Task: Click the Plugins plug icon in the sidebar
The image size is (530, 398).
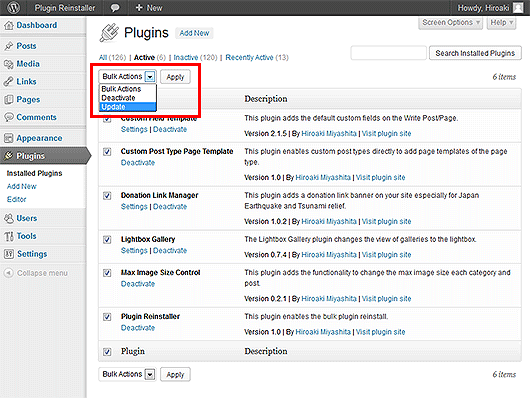Action: (x=9, y=156)
